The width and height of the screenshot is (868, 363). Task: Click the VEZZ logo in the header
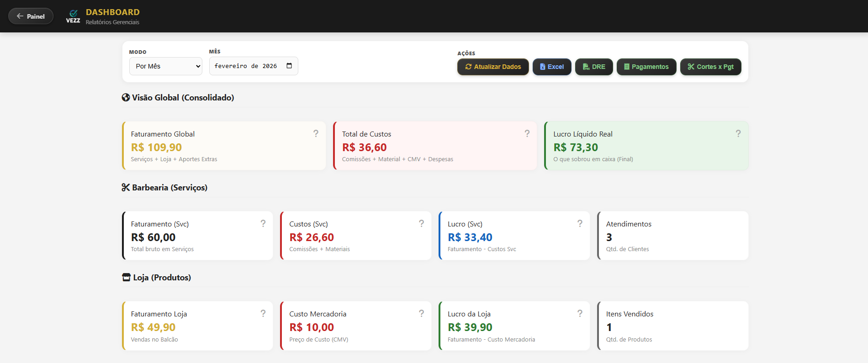(x=73, y=16)
